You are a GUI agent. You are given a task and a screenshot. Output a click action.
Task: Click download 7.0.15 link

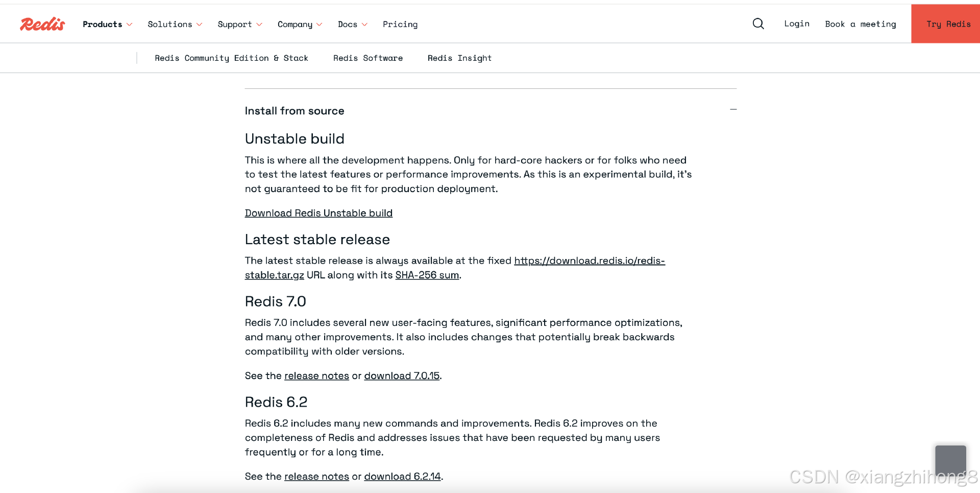point(402,375)
